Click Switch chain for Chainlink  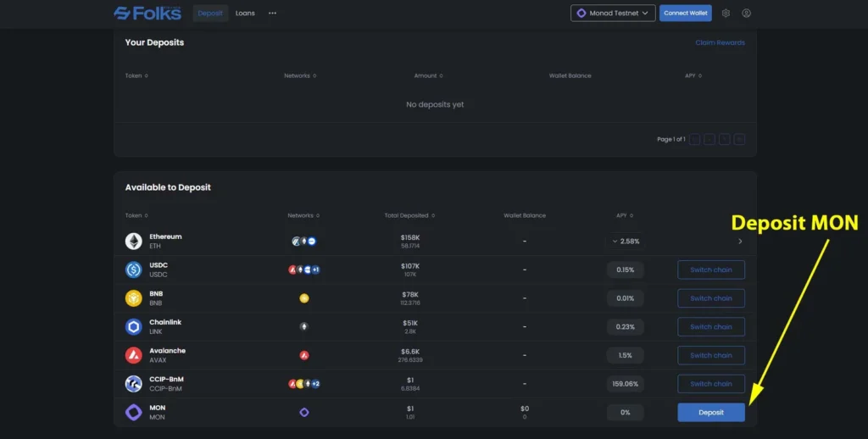pyautogui.click(x=711, y=326)
